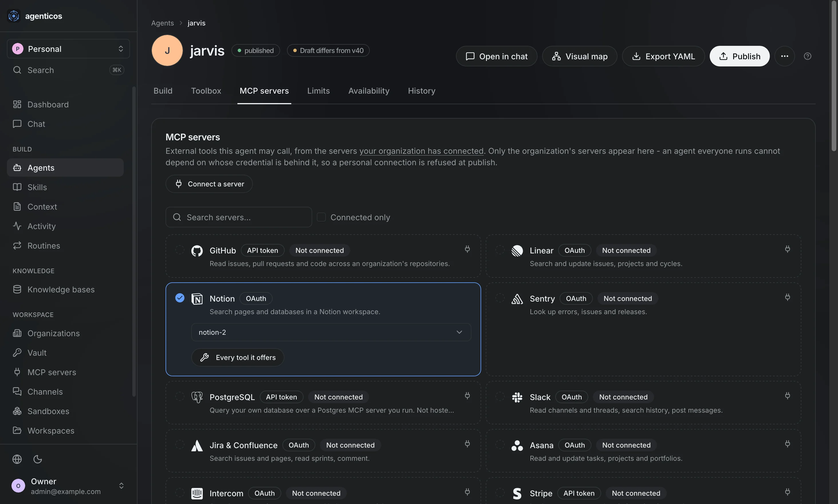Image resolution: width=838 pixels, height=504 pixels.
Task: Open Knowledge bases in sidebar
Action: click(65, 289)
